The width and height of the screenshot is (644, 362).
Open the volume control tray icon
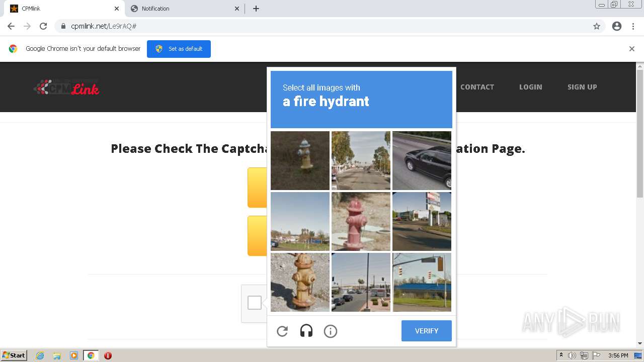click(572, 355)
